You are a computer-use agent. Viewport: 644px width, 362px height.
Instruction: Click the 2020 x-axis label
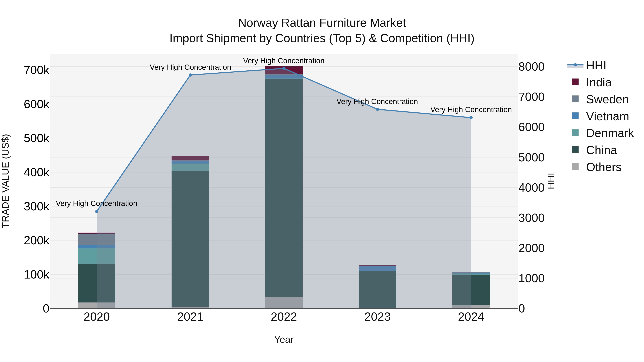97,317
